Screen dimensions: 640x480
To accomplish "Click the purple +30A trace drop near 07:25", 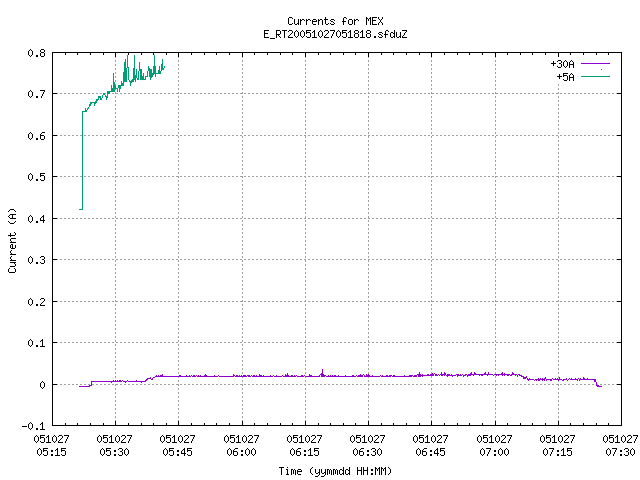I will [x=597, y=383].
